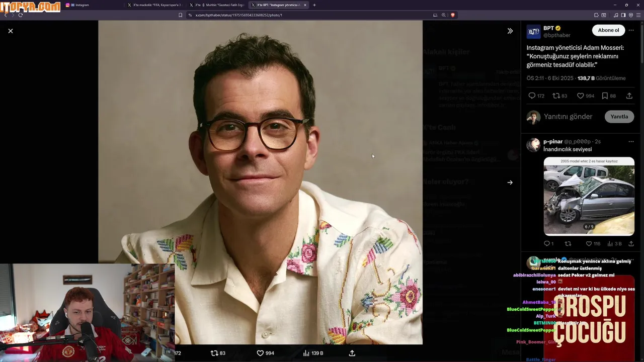Image resolution: width=644 pixels, height=362 pixels.
Task: Click the share icon in sidebar tweet actions
Action: (629, 96)
